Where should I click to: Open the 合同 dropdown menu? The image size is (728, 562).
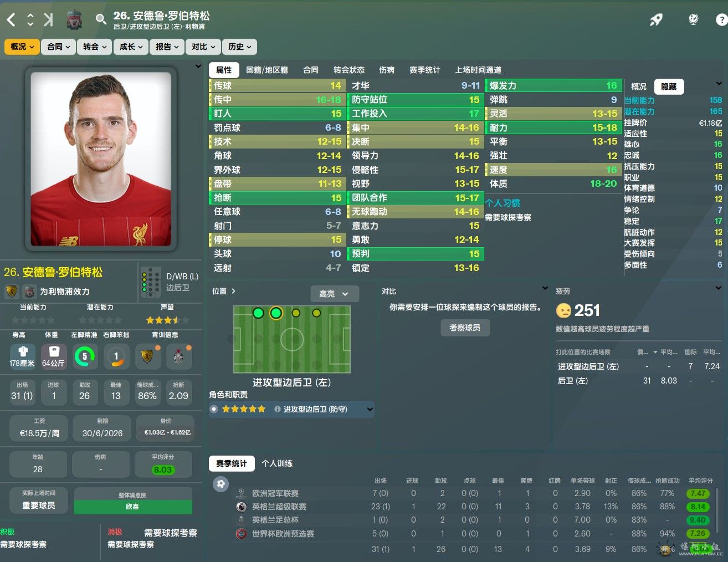(59, 47)
